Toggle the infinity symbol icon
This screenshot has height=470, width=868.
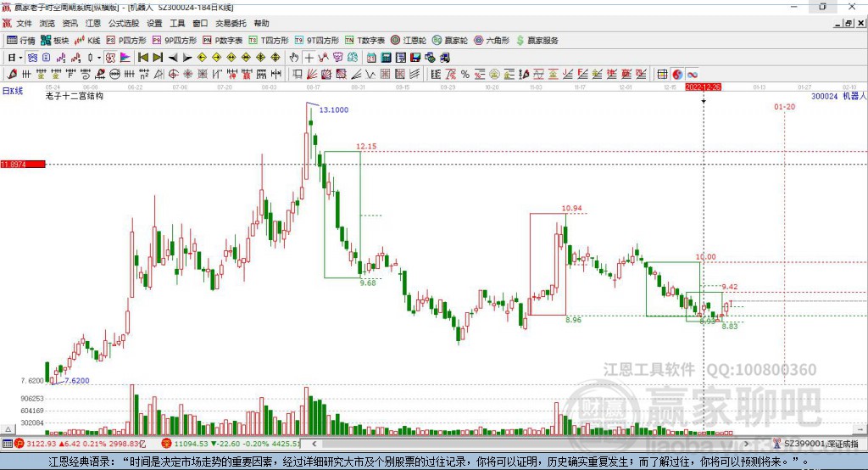pyautogui.click(x=692, y=75)
